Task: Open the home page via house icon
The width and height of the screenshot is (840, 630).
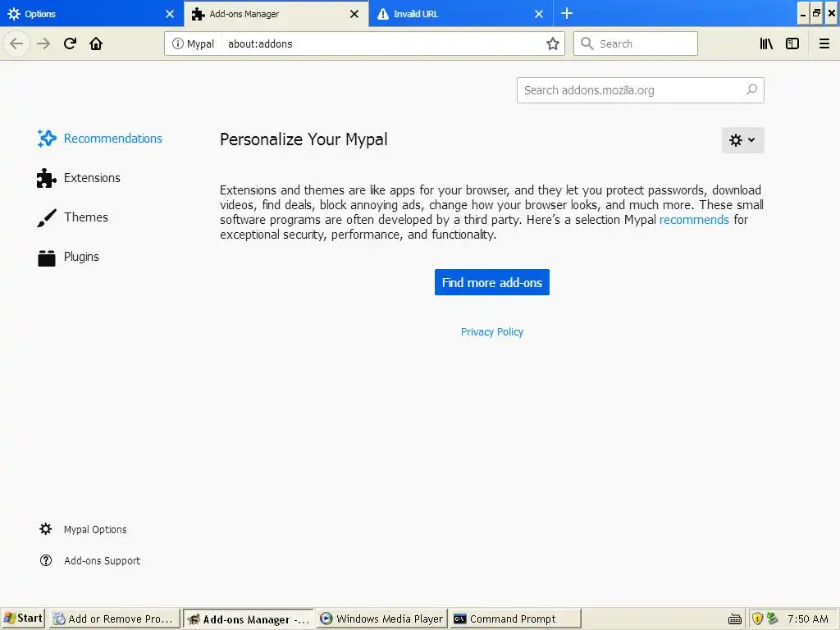Action: (96, 43)
